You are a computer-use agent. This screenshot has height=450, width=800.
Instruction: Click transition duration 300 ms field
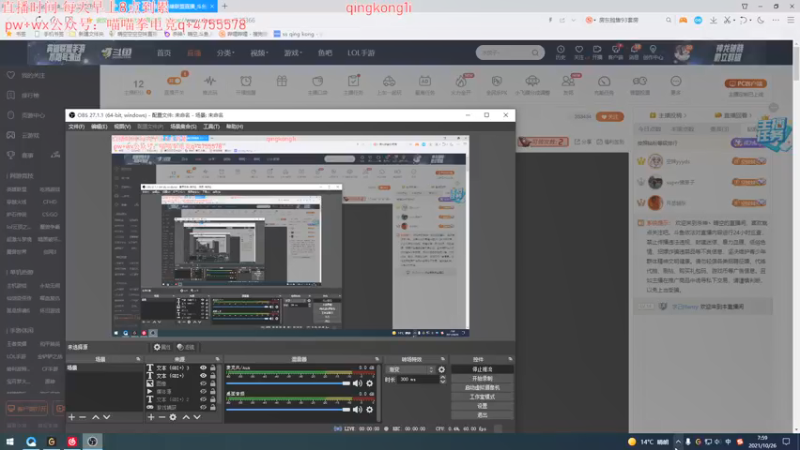[x=418, y=380]
